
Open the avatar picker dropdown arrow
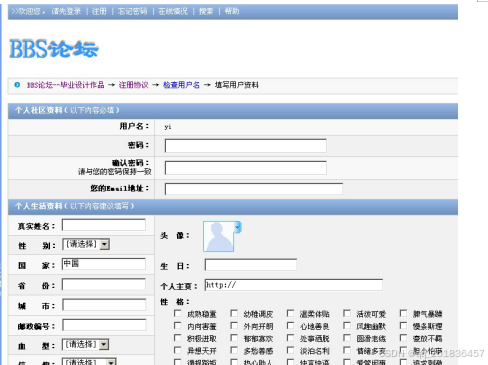tap(238, 227)
